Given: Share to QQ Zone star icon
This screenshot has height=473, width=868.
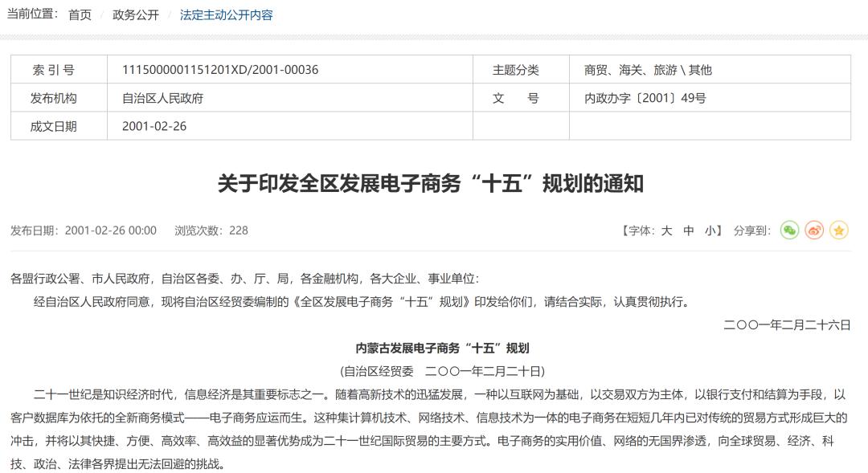Looking at the screenshot, I should 838,230.
